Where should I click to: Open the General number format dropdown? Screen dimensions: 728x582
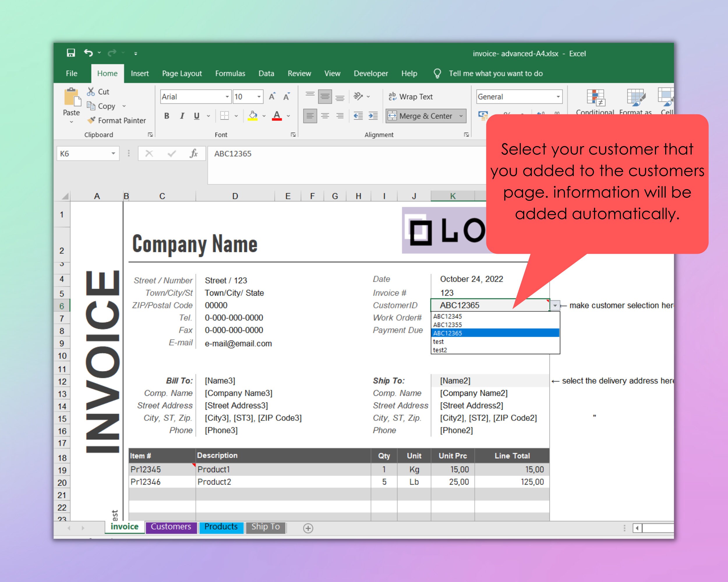click(x=558, y=97)
